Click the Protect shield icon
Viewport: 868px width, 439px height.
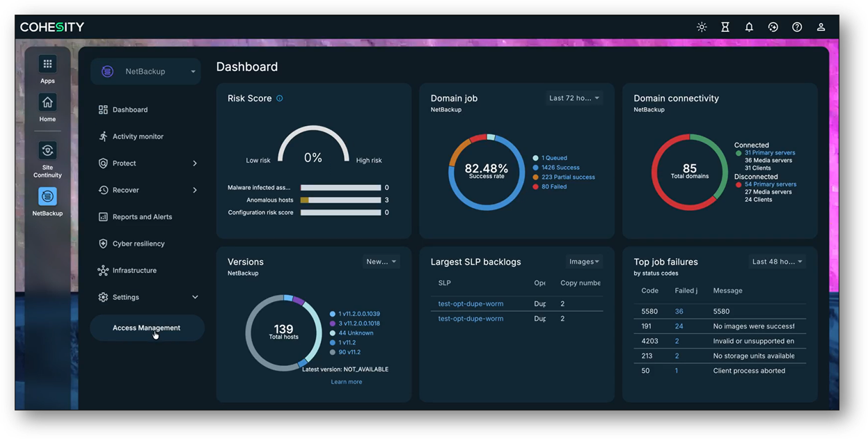pos(103,163)
